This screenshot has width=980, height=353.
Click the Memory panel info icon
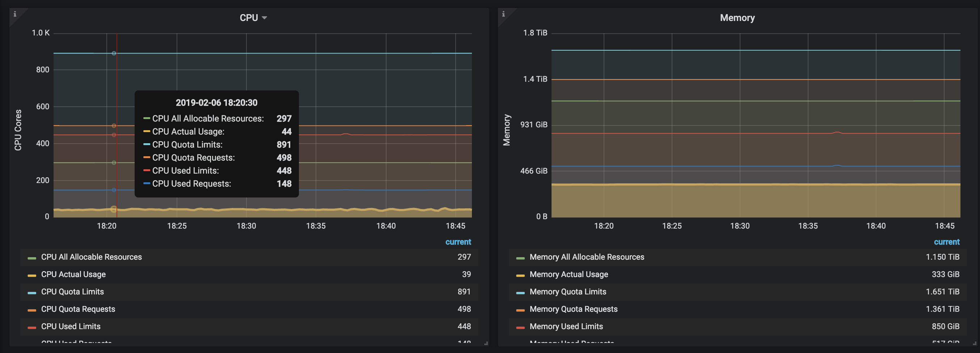[503, 14]
